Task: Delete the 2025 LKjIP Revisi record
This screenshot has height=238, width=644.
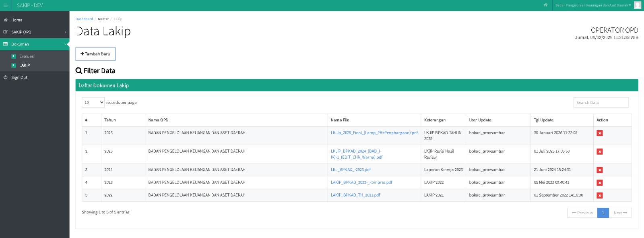Action: 599,152
